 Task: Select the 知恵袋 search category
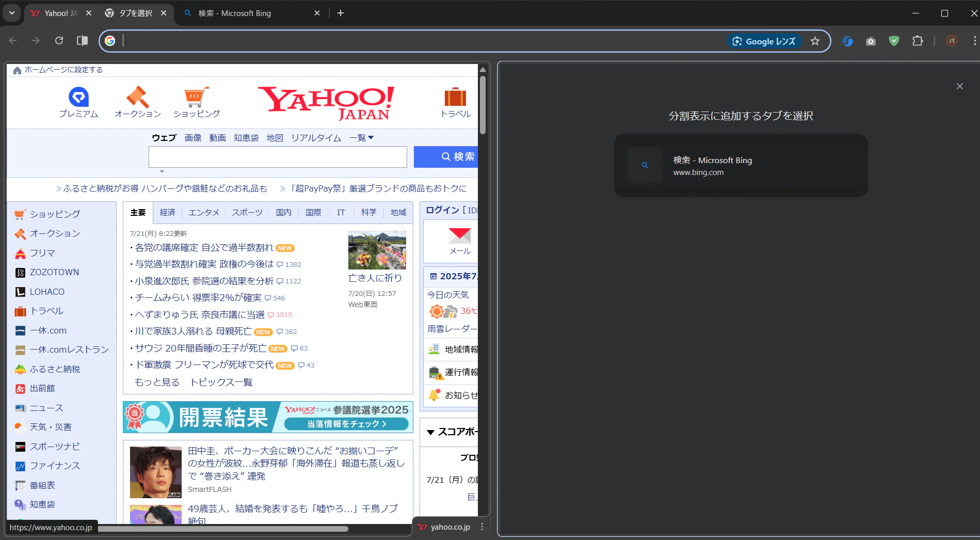246,138
